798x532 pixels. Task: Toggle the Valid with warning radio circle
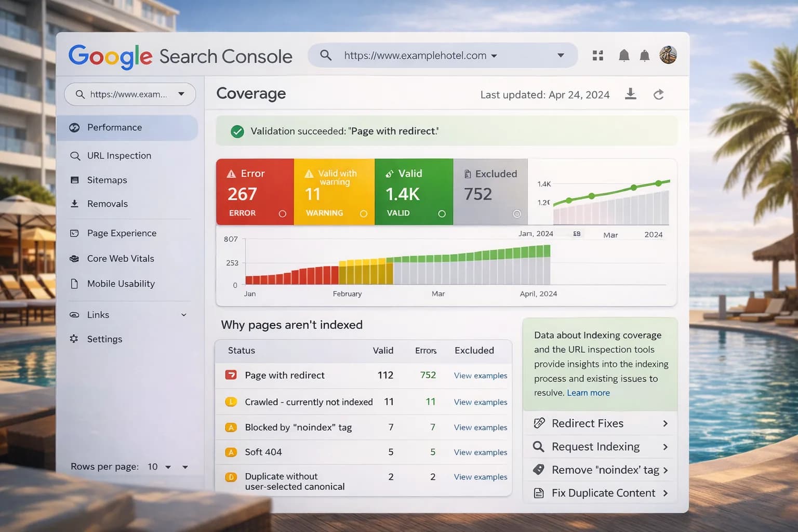pos(364,214)
